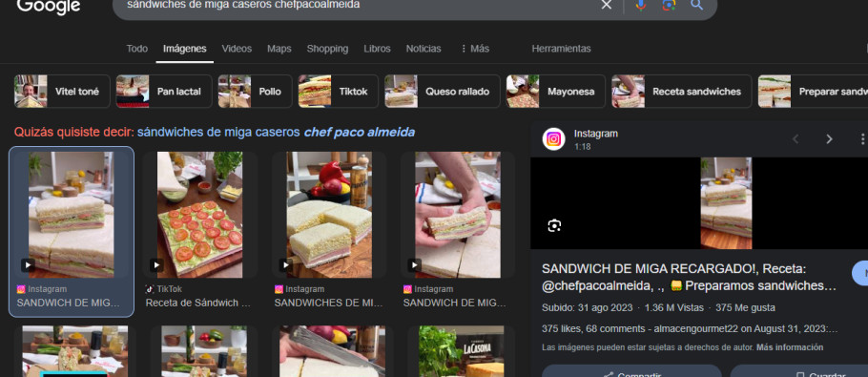
Task: Open the TikTok tomato sandwich thumbnail
Action: (200, 215)
